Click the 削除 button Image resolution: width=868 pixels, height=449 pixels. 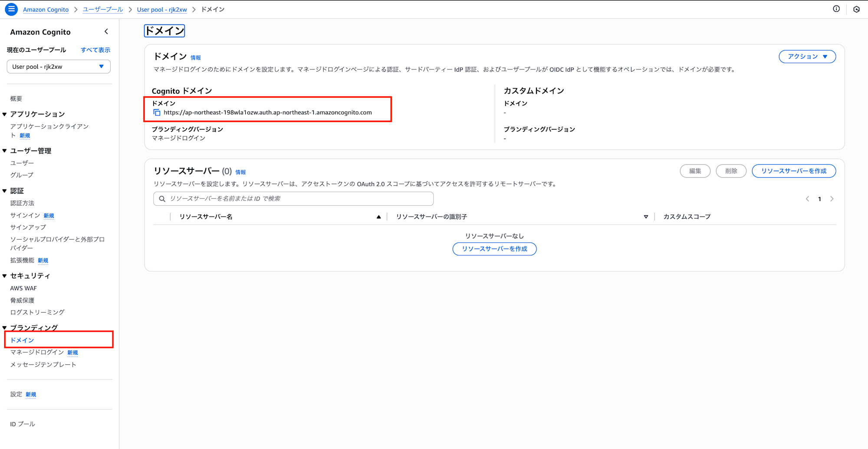tap(731, 171)
